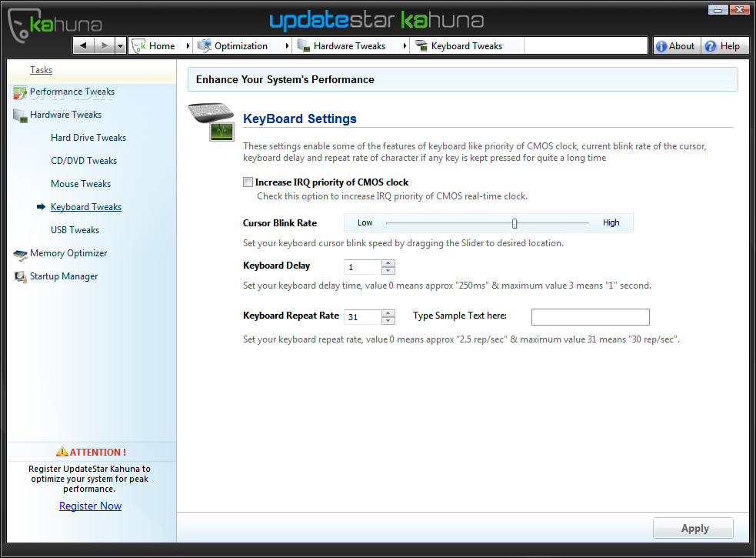The image size is (756, 558).
Task: Click the Optimization breadcrumb label
Action: 241,46
